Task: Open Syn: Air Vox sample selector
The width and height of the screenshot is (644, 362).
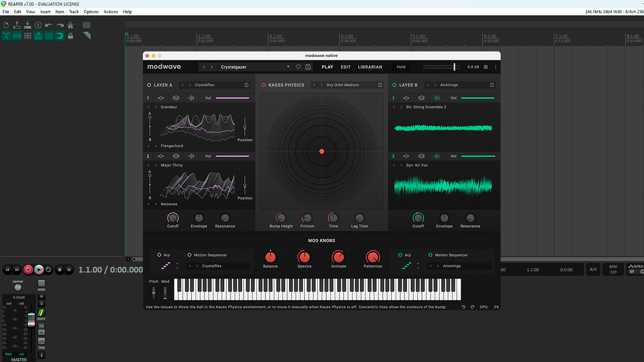Action: click(417, 165)
